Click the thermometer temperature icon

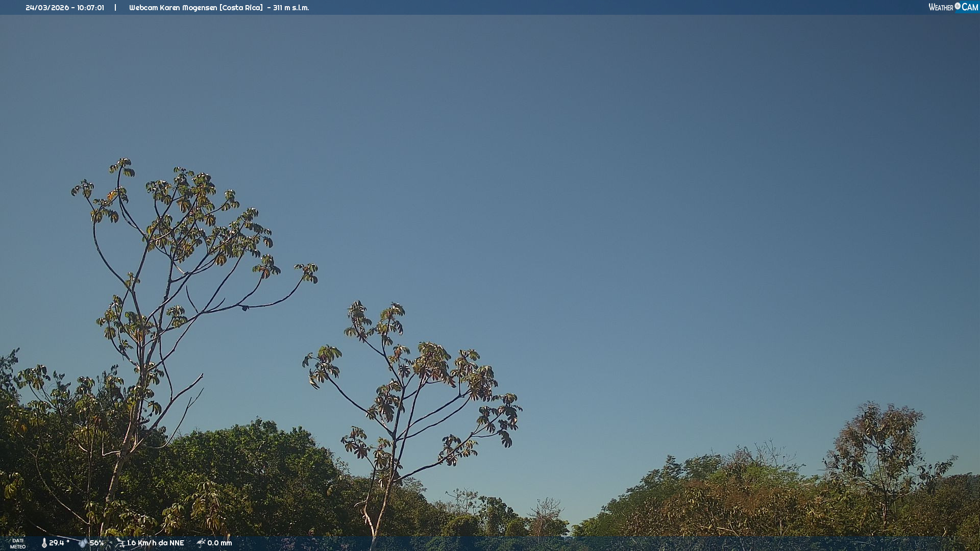(x=44, y=543)
